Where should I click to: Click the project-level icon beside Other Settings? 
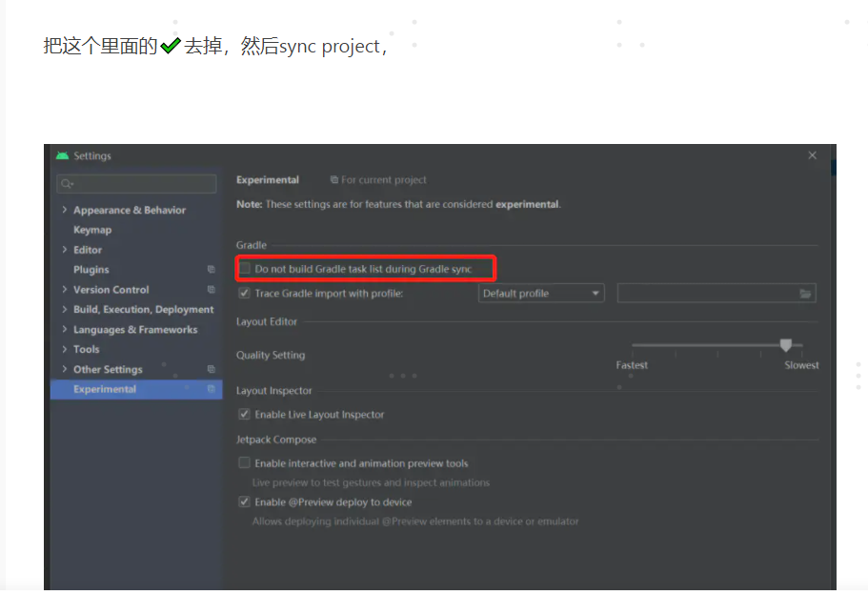pos(211,369)
